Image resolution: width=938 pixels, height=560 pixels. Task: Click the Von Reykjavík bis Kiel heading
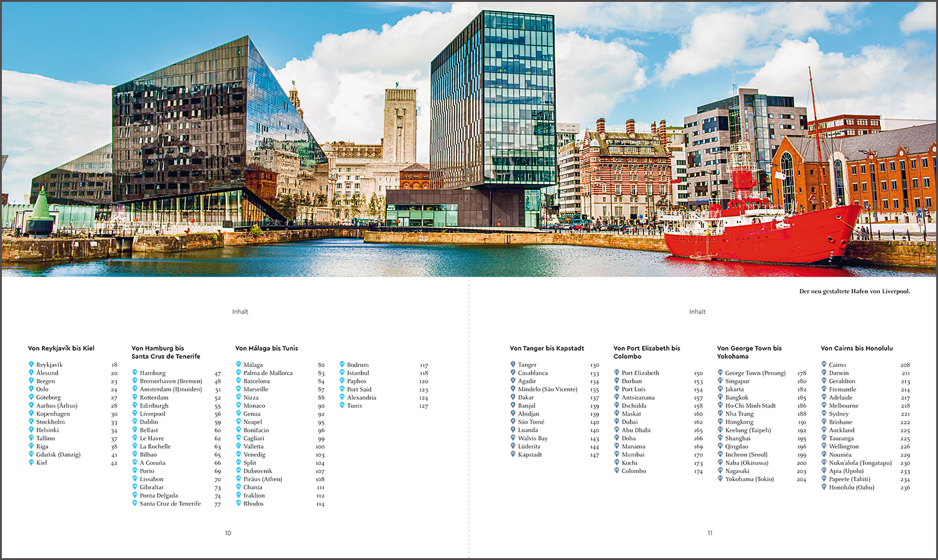61,348
